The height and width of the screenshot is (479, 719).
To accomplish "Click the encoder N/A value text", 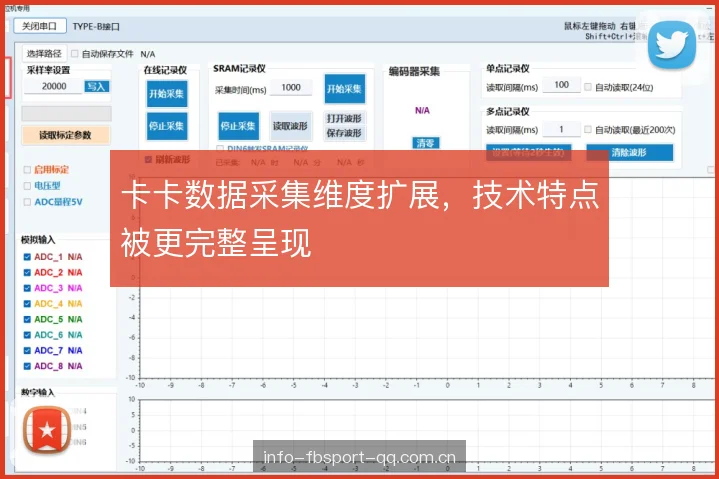I will point(422,110).
